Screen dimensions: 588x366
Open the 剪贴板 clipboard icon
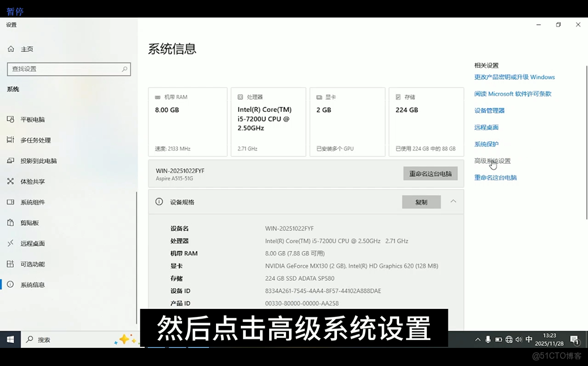10,223
